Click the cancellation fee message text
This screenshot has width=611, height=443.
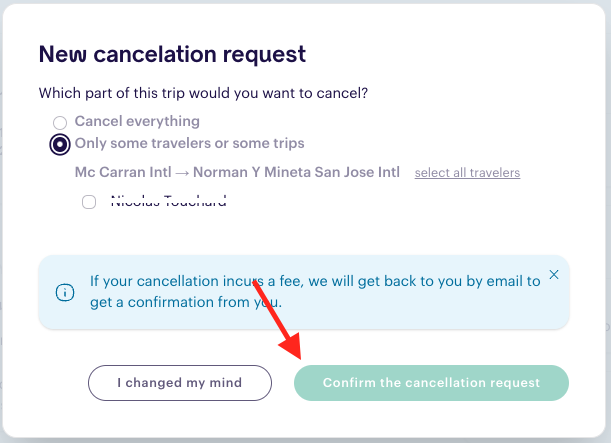tap(315, 291)
